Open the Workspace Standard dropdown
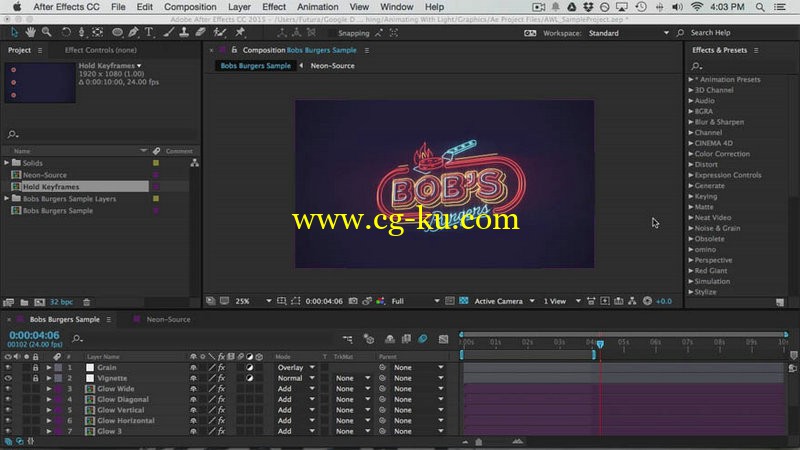Screen dimensions: 800x450 [628, 33]
